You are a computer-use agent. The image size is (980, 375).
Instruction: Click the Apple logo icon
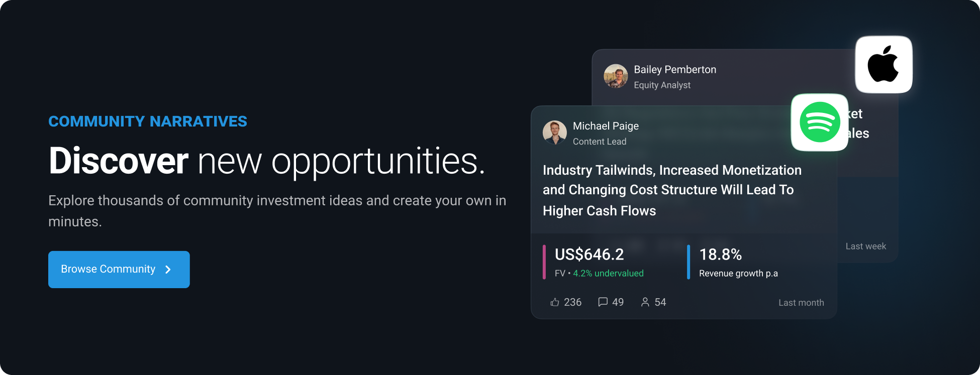884,64
